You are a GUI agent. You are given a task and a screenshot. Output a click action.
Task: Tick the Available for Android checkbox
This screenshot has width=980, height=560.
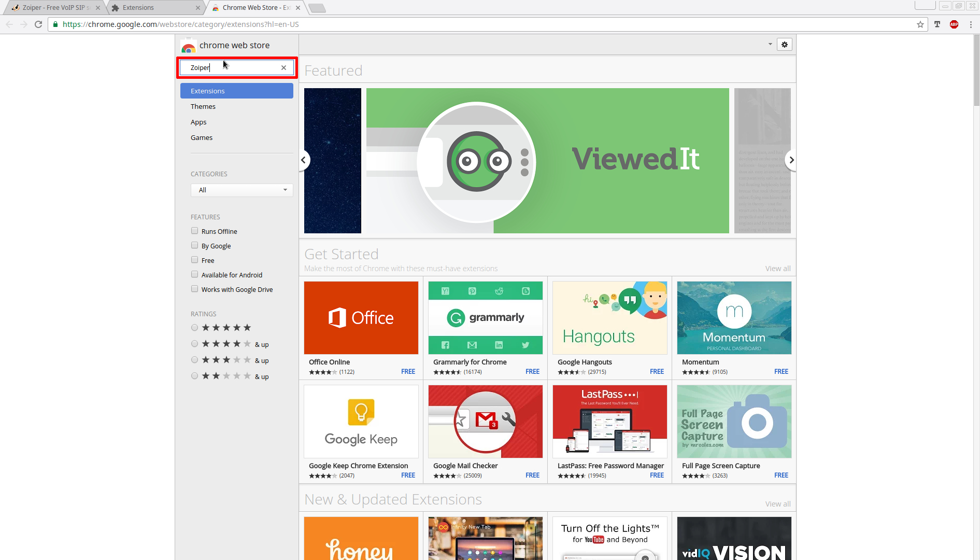[x=195, y=274]
